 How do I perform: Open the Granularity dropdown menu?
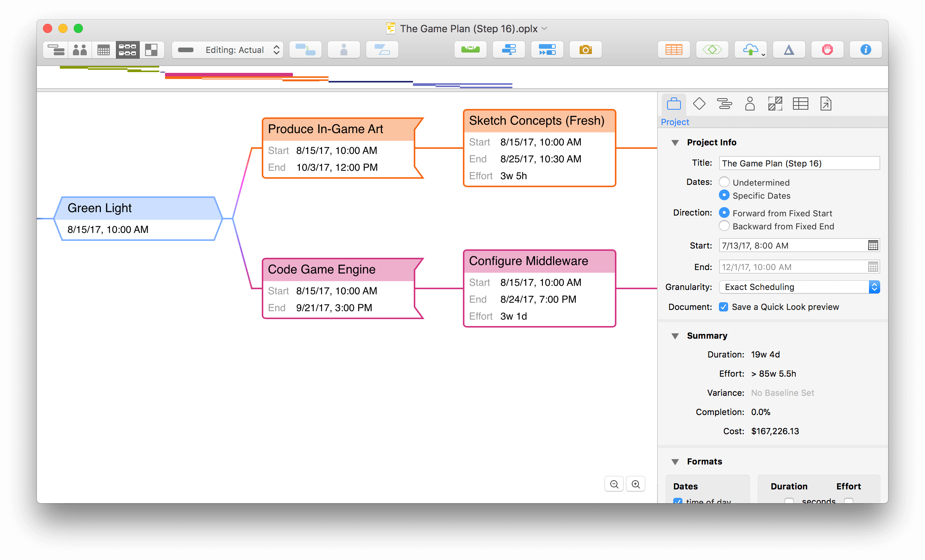[798, 287]
